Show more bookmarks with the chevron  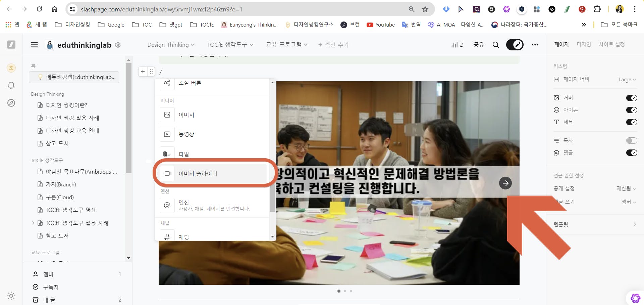pyautogui.click(x=584, y=25)
